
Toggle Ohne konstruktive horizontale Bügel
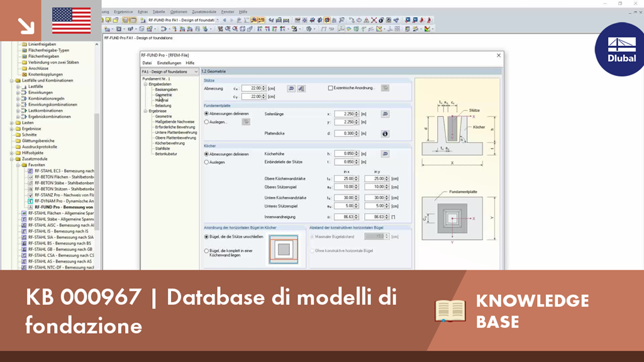[312, 251]
